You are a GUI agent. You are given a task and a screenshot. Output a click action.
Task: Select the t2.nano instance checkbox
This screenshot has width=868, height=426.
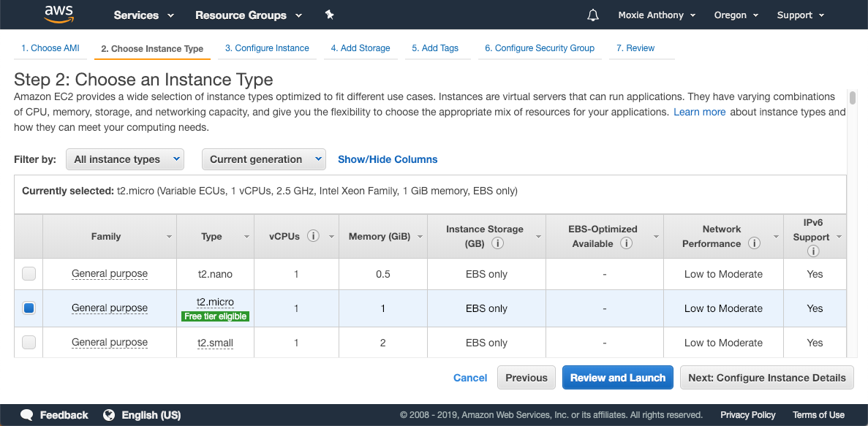pos(29,273)
